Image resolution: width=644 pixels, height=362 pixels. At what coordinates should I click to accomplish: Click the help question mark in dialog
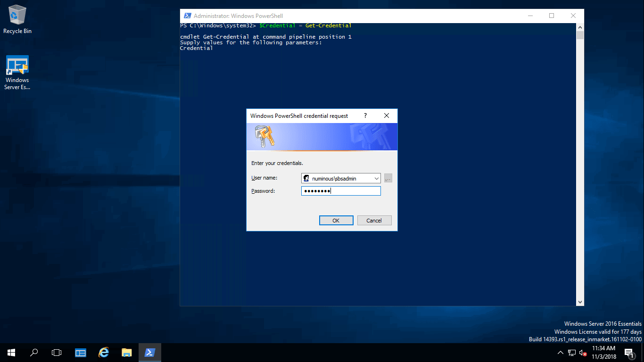pos(365,115)
